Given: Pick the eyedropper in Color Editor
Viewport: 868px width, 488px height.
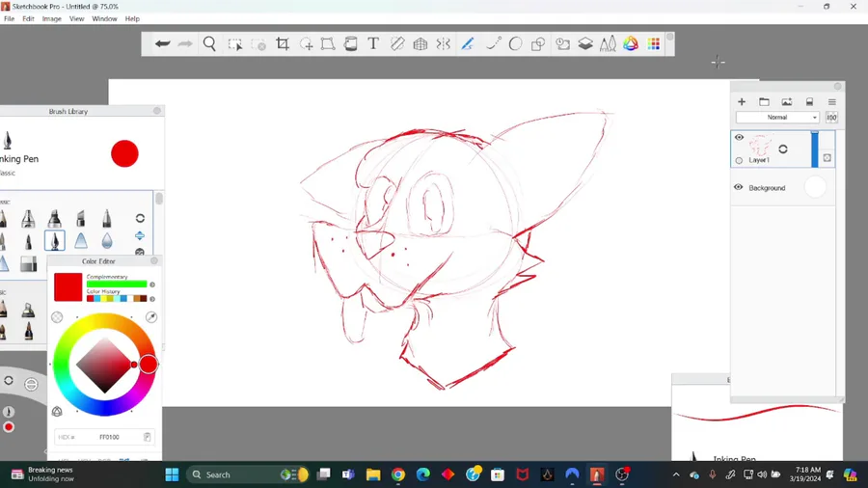Looking at the screenshot, I should coord(151,317).
